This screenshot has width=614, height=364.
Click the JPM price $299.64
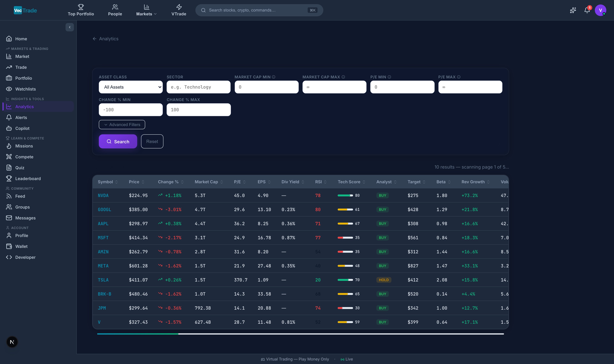coord(138,308)
